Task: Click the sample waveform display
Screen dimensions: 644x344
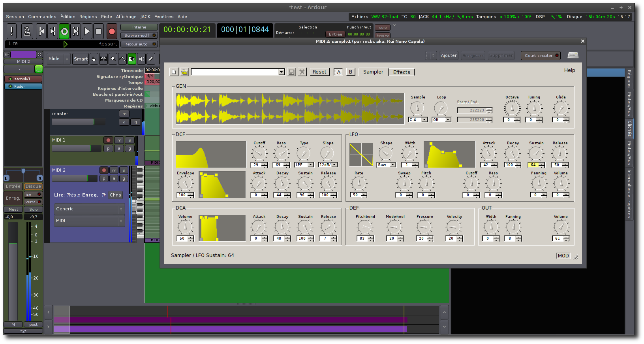Action: (x=290, y=109)
